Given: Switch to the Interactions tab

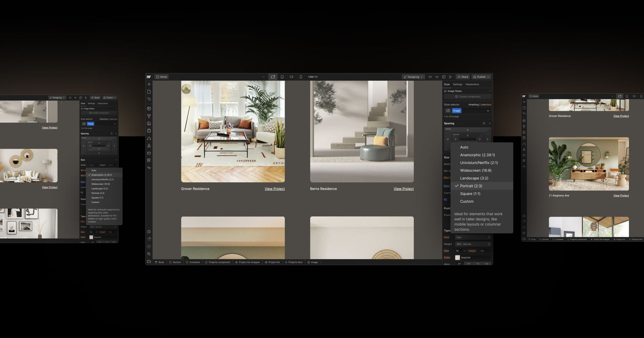Looking at the screenshot, I should pos(472,84).
